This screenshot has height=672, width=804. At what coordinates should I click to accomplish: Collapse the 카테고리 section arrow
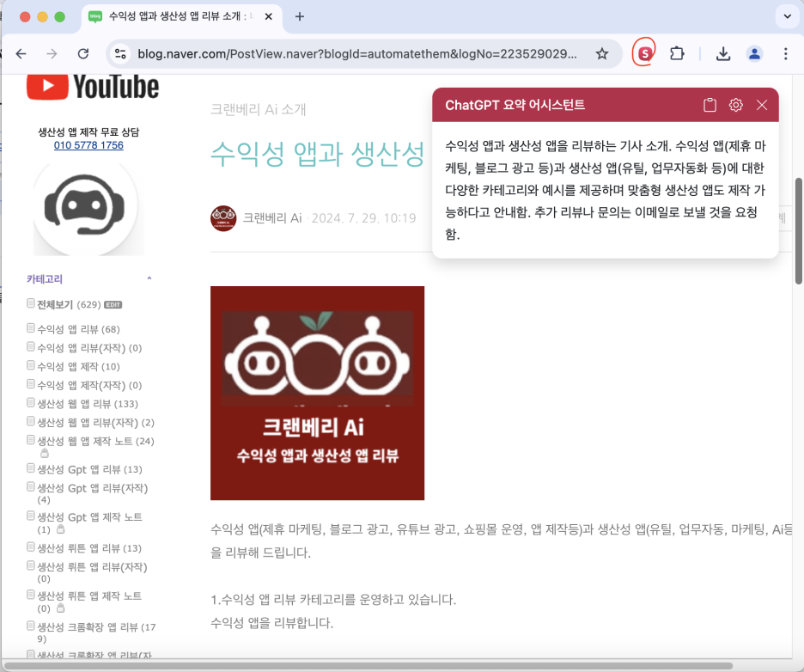tap(149, 278)
